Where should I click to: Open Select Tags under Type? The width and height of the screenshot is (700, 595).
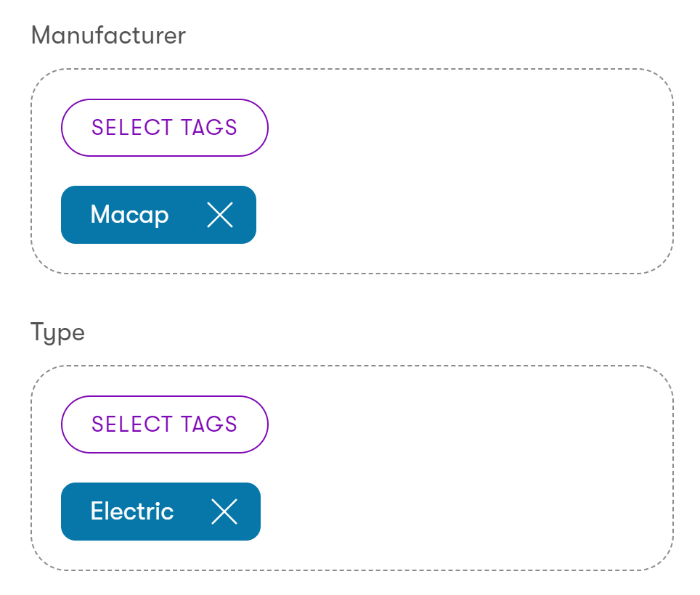165,424
